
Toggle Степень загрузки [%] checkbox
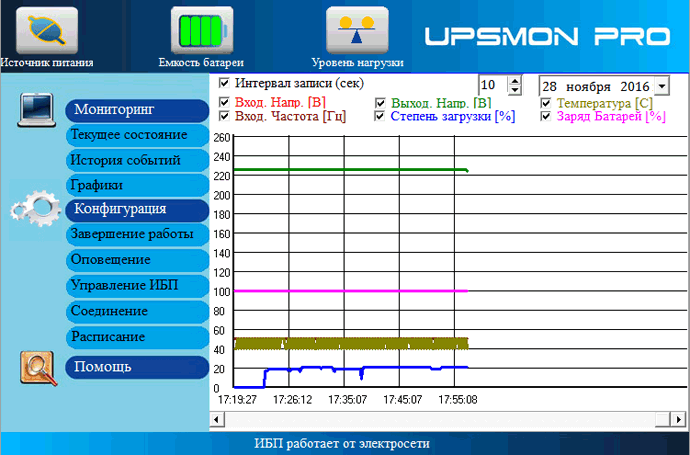click(x=380, y=116)
